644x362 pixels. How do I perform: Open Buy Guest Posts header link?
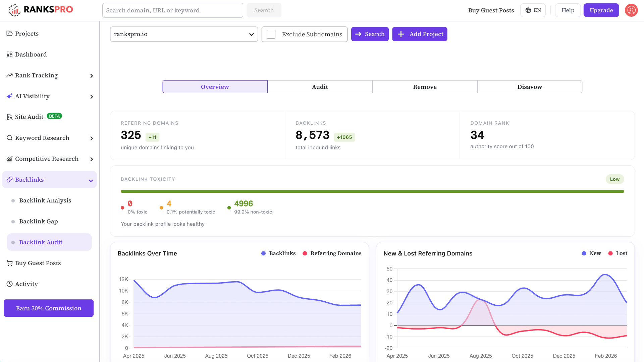[x=491, y=10]
